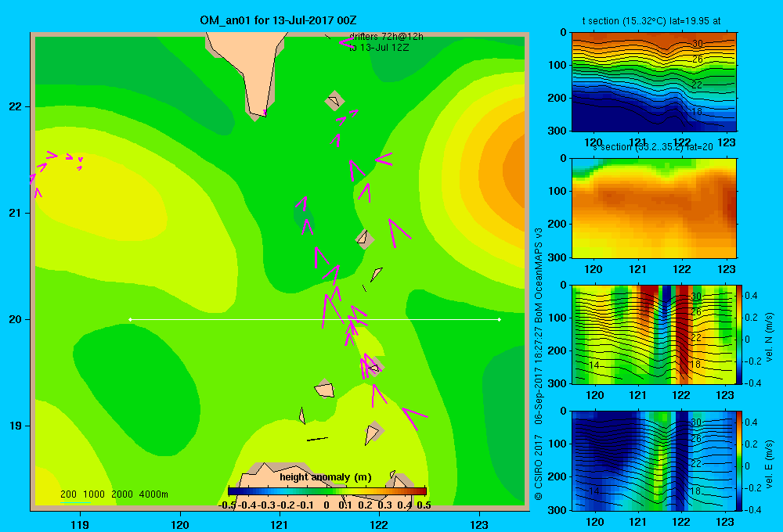783x532 pixels.
Task: Open the salinity section plot
Action: 654,208
